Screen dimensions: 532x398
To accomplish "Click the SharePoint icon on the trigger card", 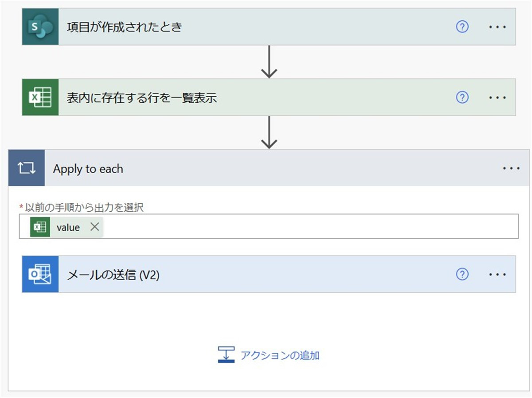I will pyautogui.click(x=40, y=27).
